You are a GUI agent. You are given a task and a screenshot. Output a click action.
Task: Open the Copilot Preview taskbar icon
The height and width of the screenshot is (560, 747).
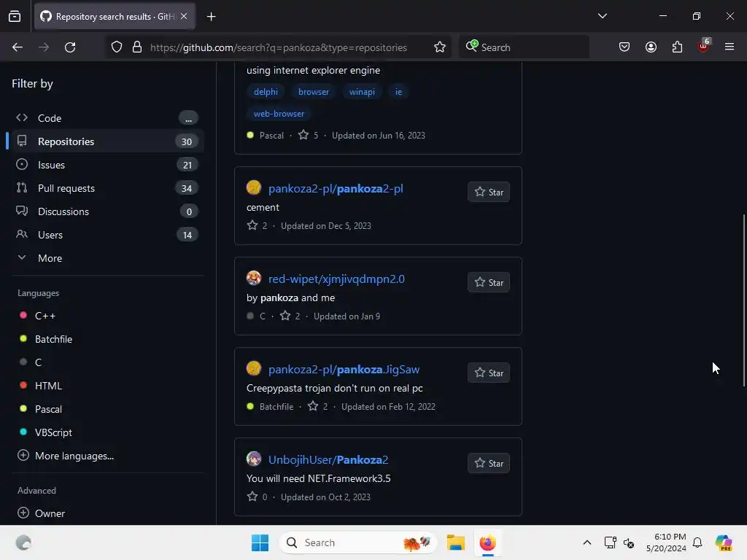[x=724, y=542]
